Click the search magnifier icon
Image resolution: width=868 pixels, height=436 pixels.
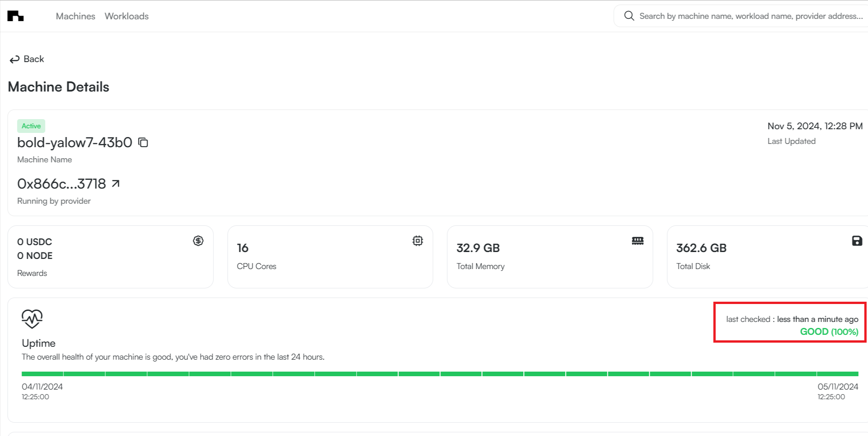tap(629, 16)
